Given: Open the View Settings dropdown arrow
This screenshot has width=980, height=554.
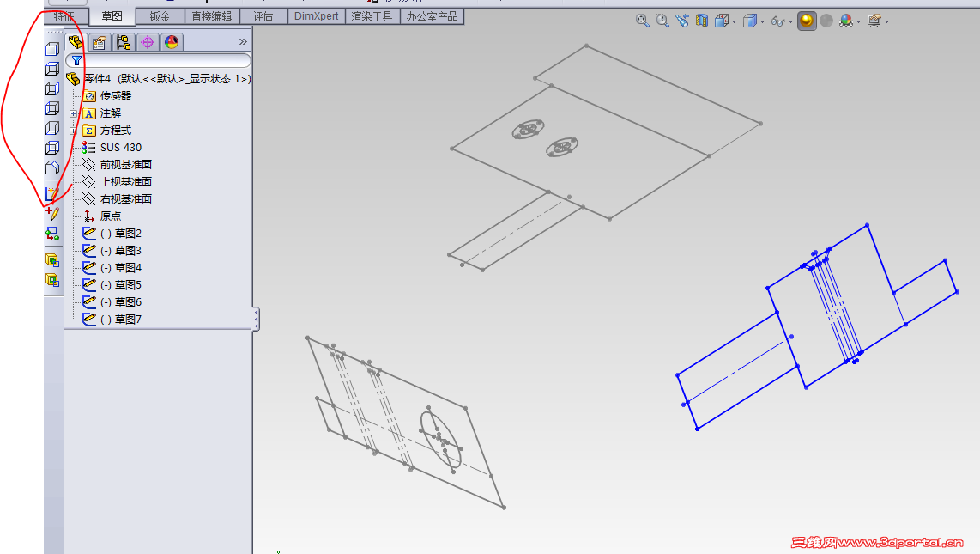Looking at the screenshot, I should [x=886, y=21].
